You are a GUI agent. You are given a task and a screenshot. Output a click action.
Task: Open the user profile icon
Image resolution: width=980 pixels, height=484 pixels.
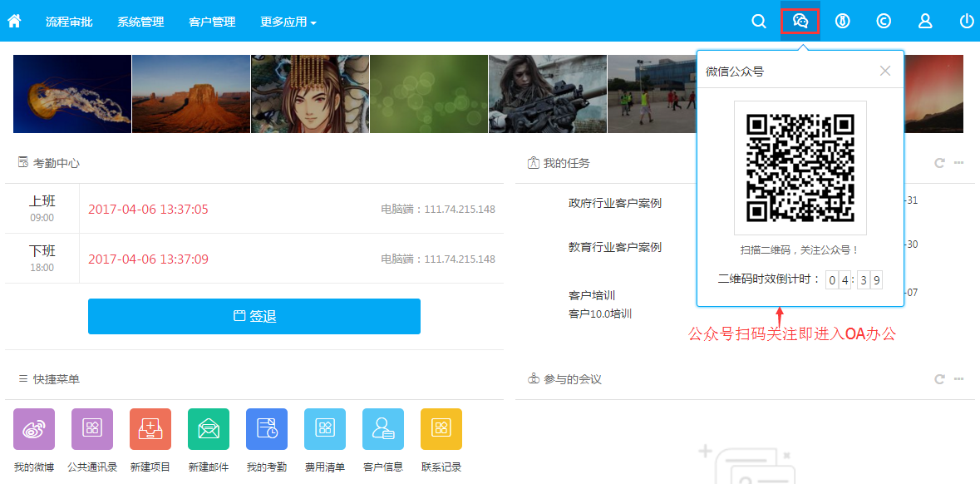925,22
